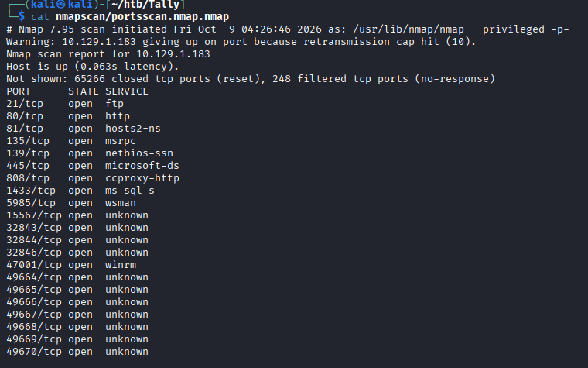Click the 135/tcp msrpc entry
588x368 pixels.
pyautogui.click(x=71, y=141)
